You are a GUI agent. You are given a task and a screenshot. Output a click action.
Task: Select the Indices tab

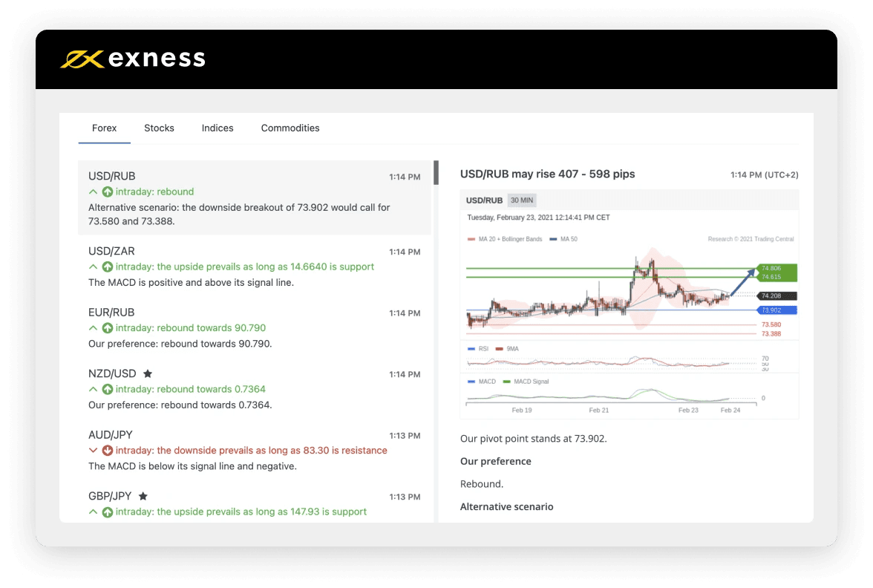coord(218,128)
